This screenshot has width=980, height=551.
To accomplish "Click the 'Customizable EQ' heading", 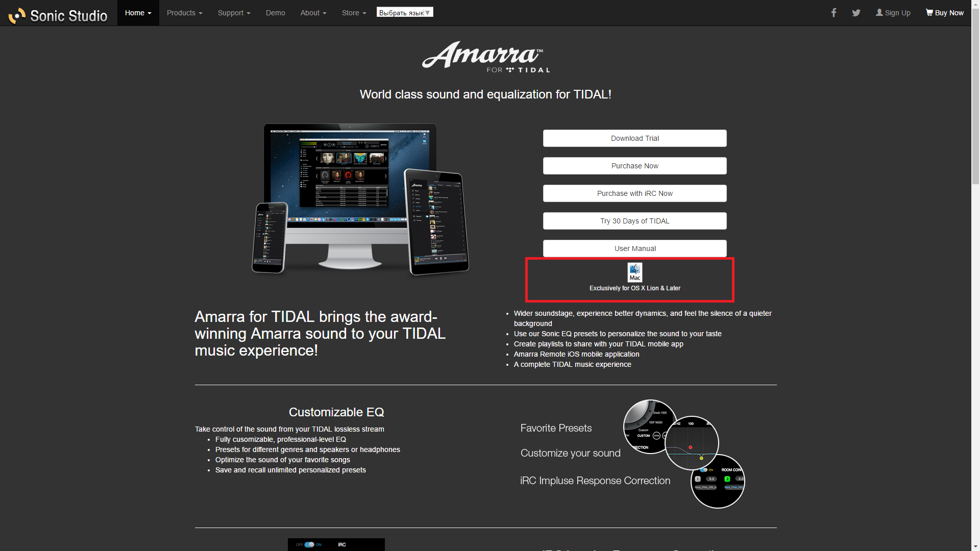I will [x=336, y=412].
